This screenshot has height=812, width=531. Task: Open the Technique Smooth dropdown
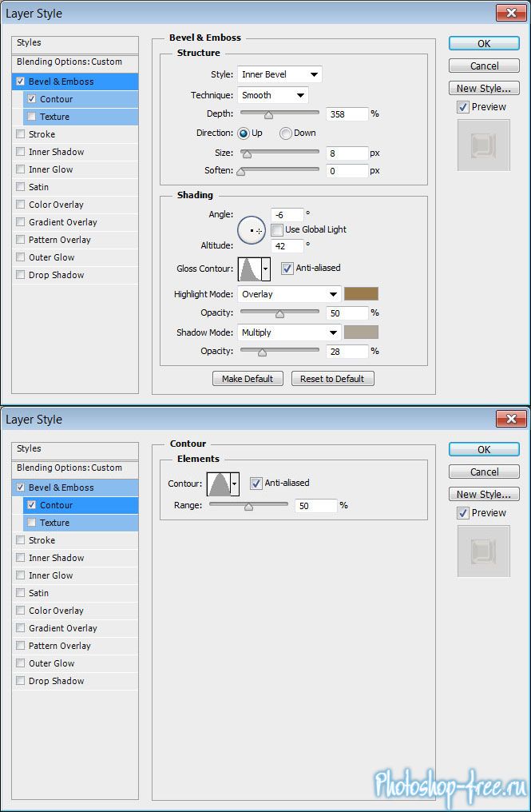(x=272, y=96)
